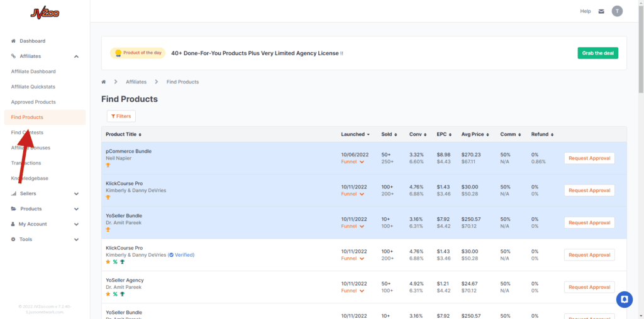Click the Product of the day badge
Screen dimensions: 644x319
point(138,53)
